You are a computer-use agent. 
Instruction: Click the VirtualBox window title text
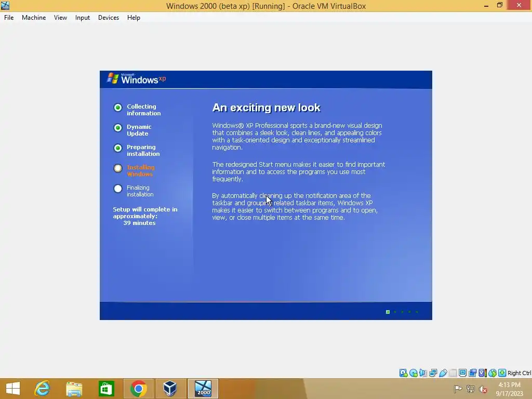coord(266,6)
